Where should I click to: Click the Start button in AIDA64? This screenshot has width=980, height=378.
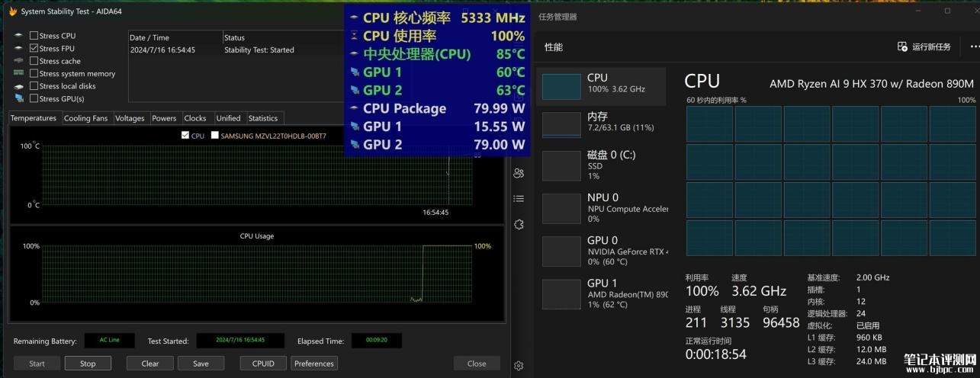[37, 364]
